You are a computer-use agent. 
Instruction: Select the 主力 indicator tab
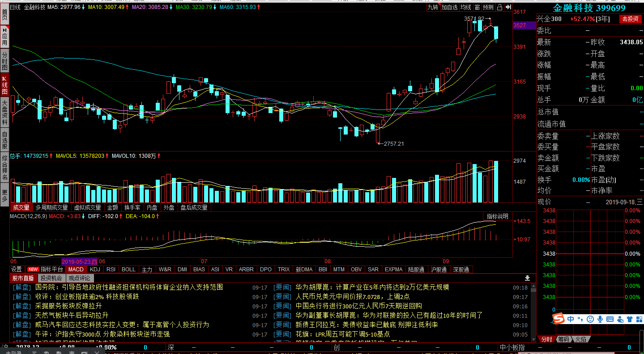147,270
